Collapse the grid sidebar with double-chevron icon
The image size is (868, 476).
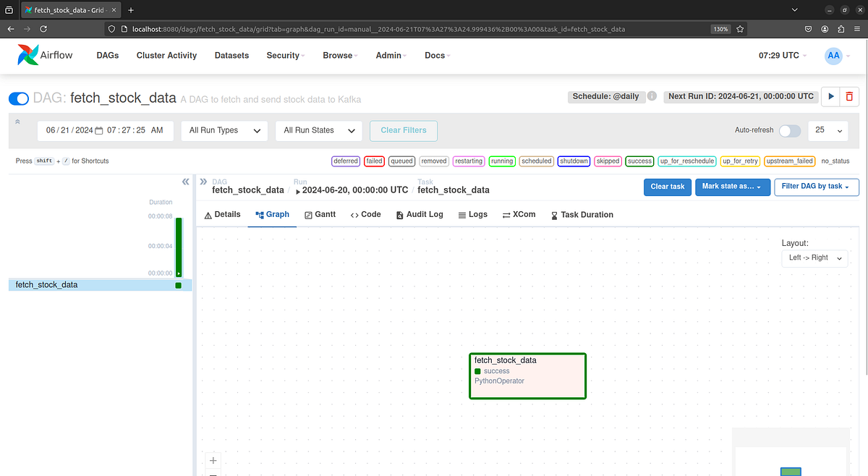(185, 182)
